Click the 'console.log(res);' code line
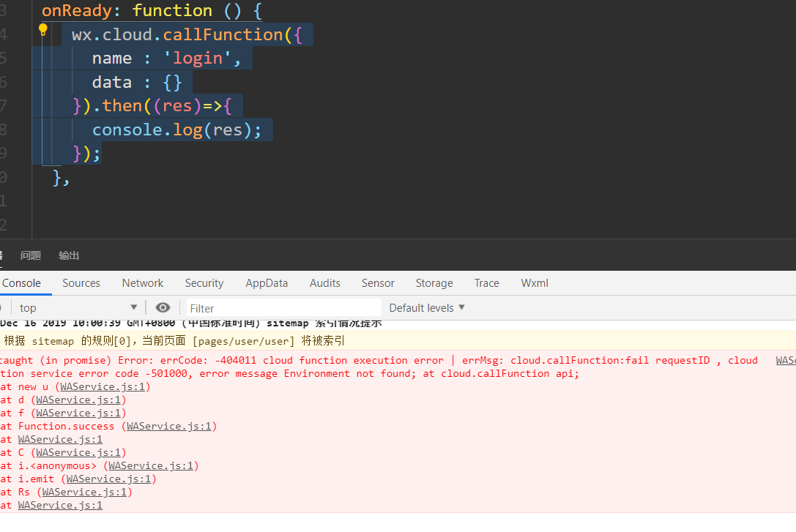 [176, 130]
